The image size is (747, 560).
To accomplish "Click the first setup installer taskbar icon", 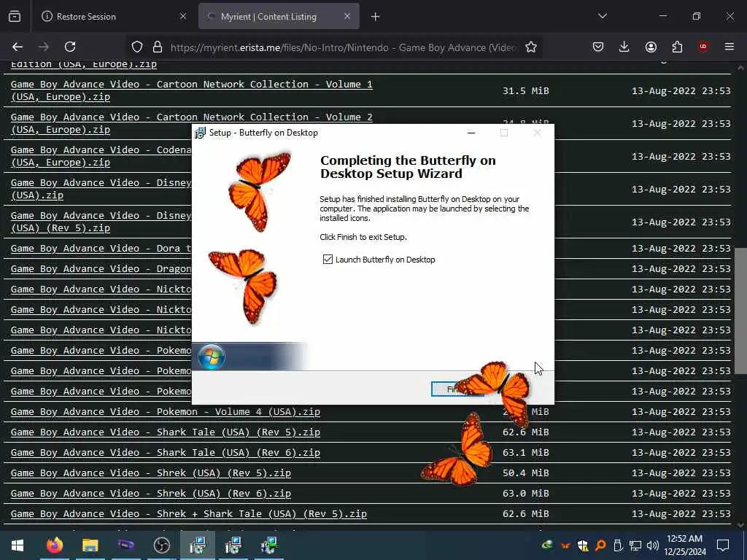I will 197,545.
